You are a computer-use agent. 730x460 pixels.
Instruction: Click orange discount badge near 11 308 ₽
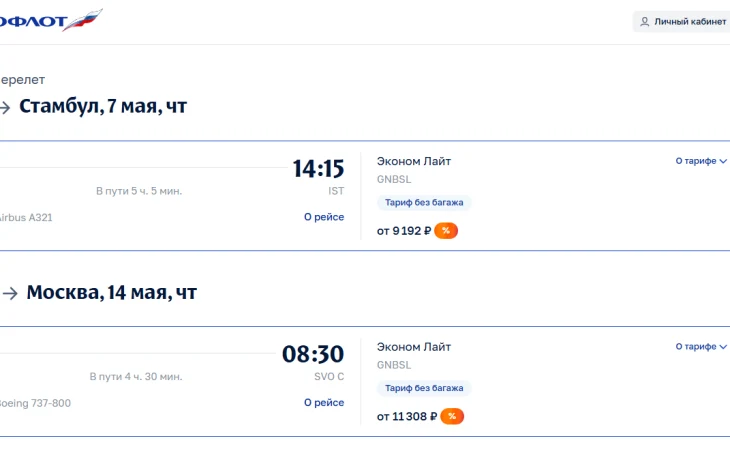pyautogui.click(x=451, y=416)
